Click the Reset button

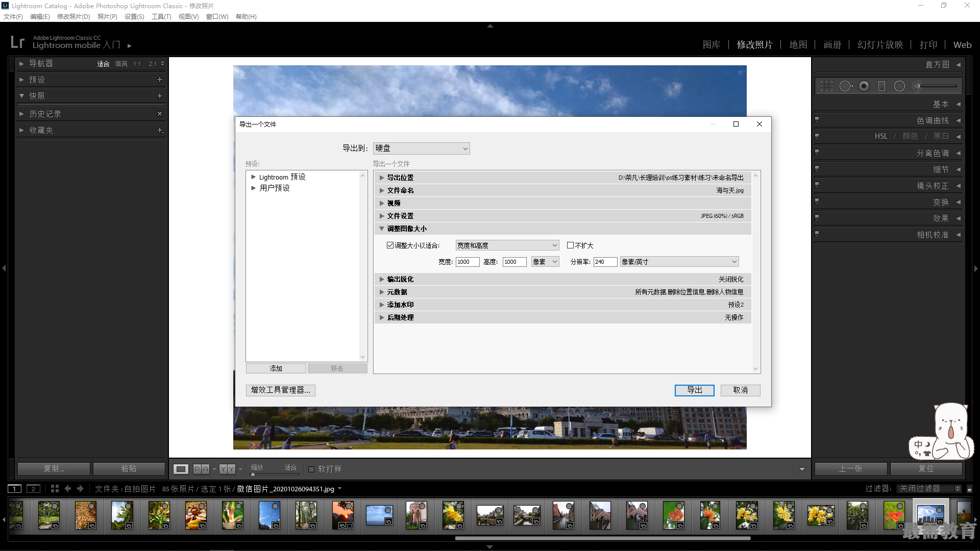click(926, 469)
